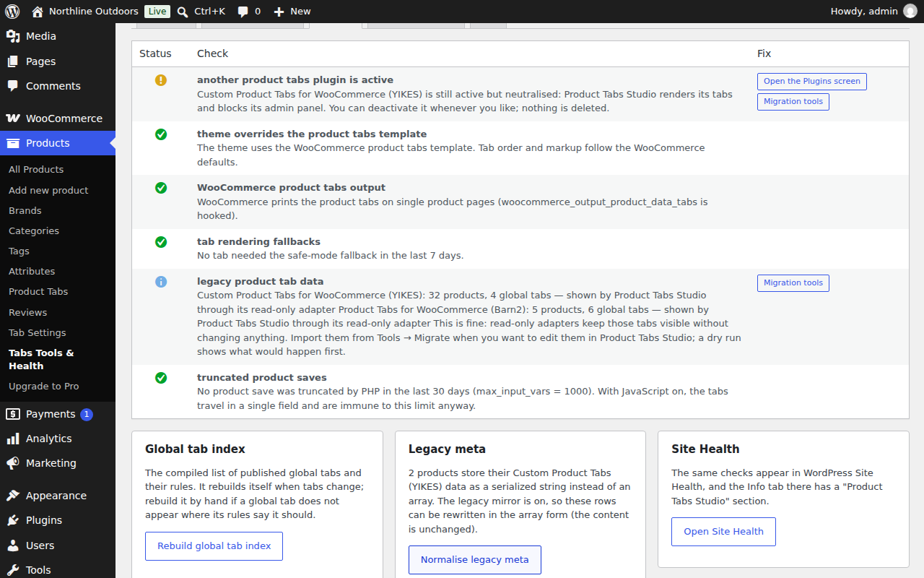Click the plus icon for New

279,12
